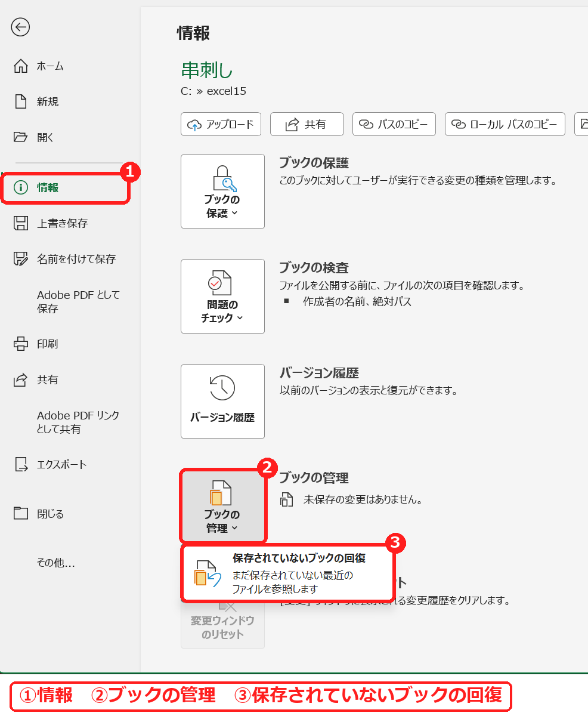The width and height of the screenshot is (588, 716).
Task: Click the ブックの検査 heading
Action: click(x=314, y=268)
